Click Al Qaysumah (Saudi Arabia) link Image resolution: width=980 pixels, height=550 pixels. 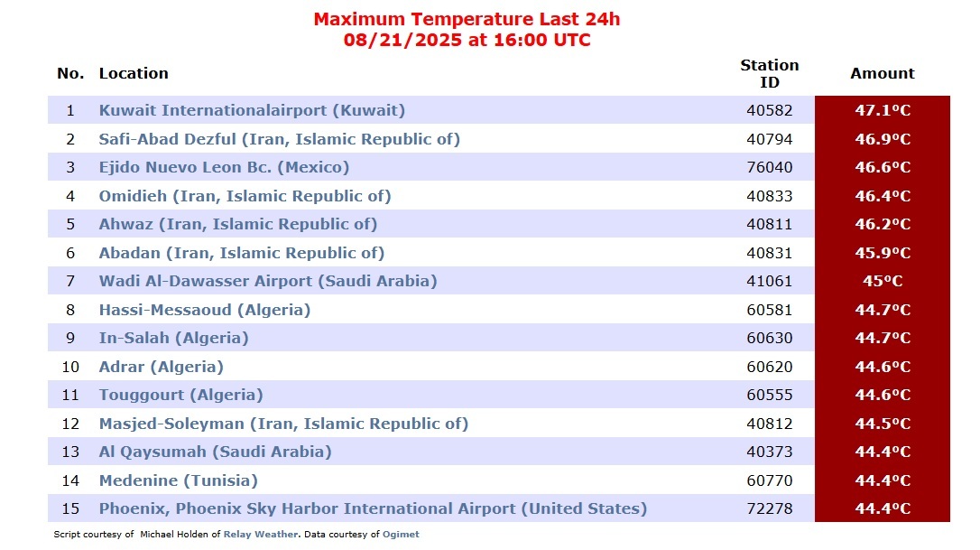point(215,452)
